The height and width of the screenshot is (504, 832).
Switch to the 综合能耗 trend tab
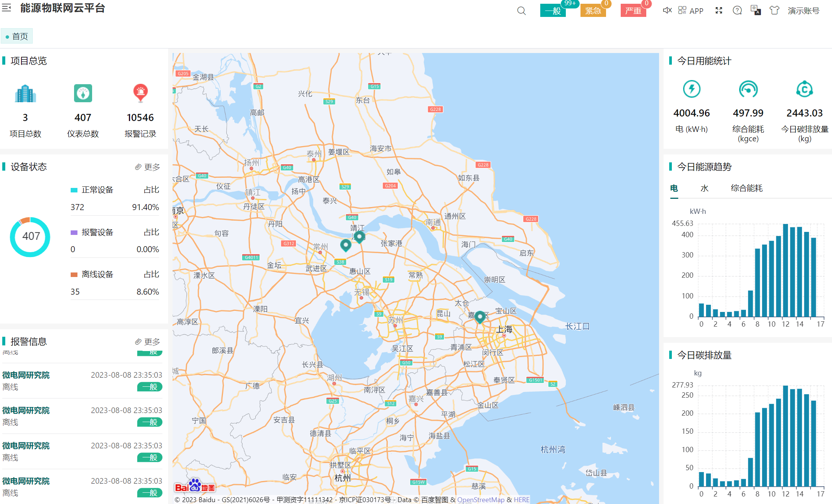coord(747,188)
